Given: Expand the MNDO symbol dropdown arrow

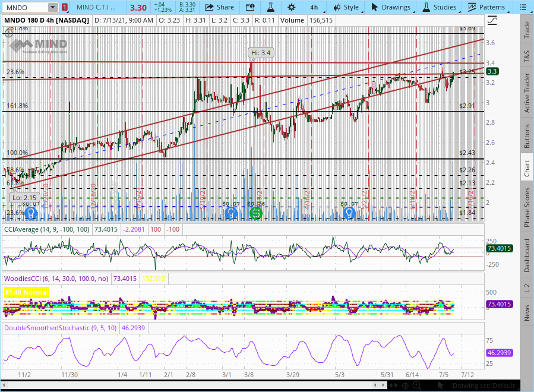Looking at the screenshot, I should (x=53, y=7).
